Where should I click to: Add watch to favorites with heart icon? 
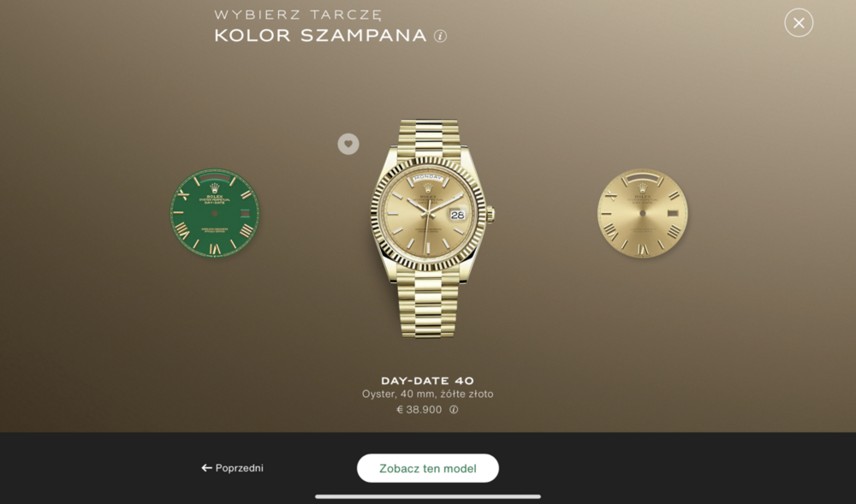point(348,144)
